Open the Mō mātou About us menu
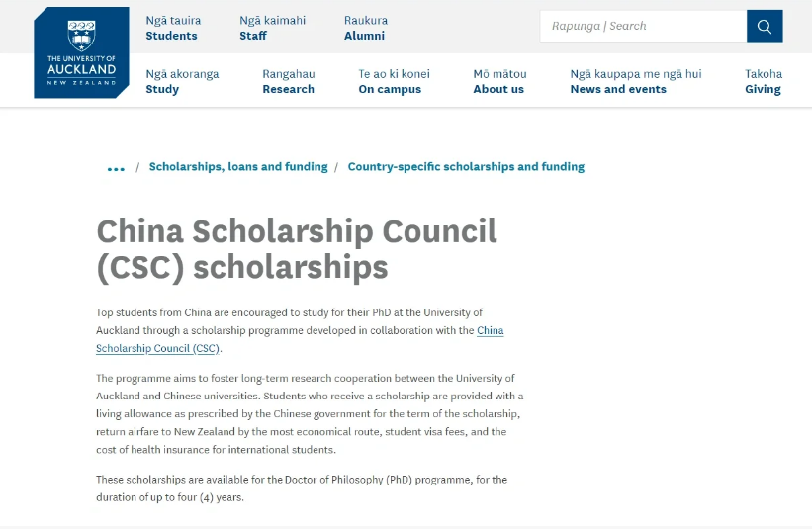The width and height of the screenshot is (812, 529). (x=499, y=81)
